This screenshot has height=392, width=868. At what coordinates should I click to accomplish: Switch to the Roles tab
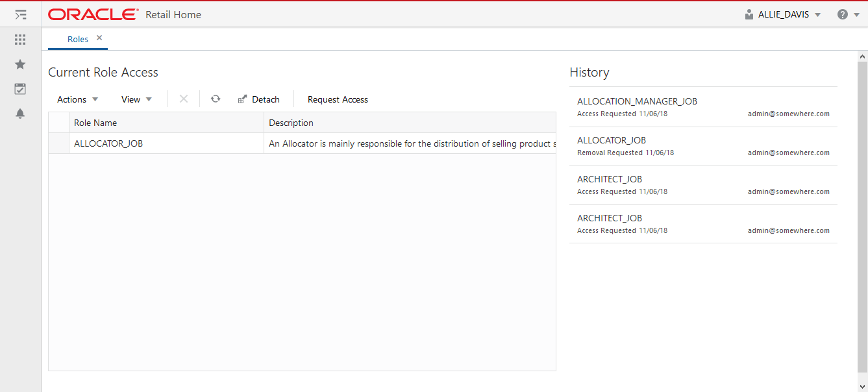click(78, 39)
